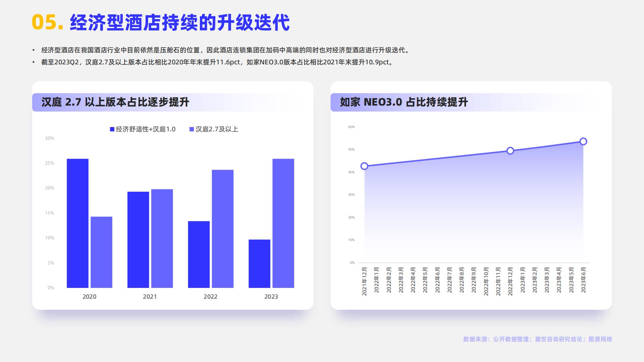Select the chart title 如家 NEO3.0 占比持续提升

(x=404, y=102)
